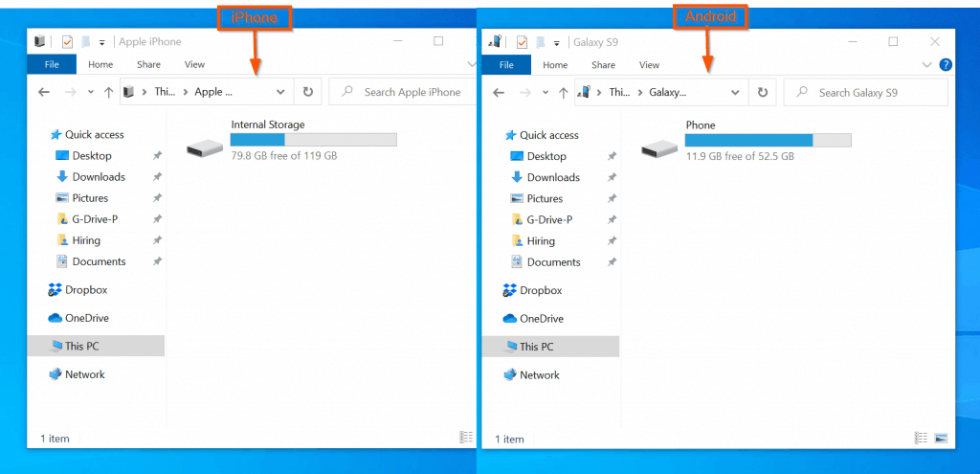Switch to large icons view in Galaxy S9 window

[942, 437]
